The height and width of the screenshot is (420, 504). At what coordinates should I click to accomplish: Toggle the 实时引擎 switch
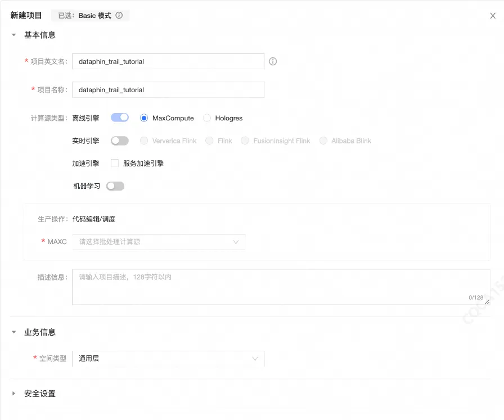pos(120,141)
